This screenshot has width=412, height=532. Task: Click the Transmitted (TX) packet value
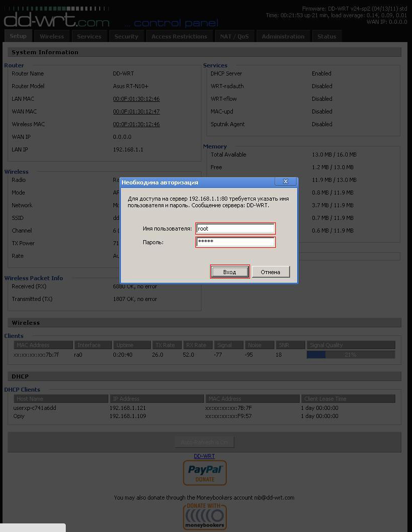[x=135, y=299]
